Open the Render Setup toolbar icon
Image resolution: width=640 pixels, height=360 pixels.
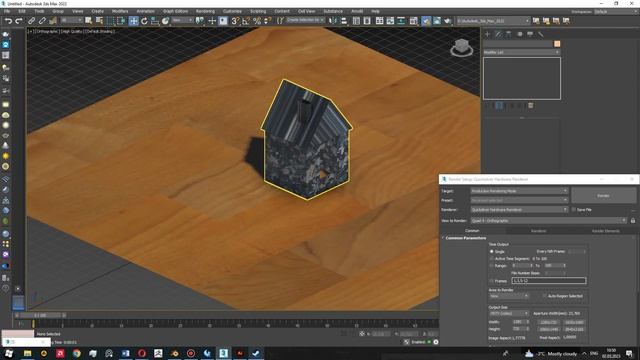tap(426, 21)
